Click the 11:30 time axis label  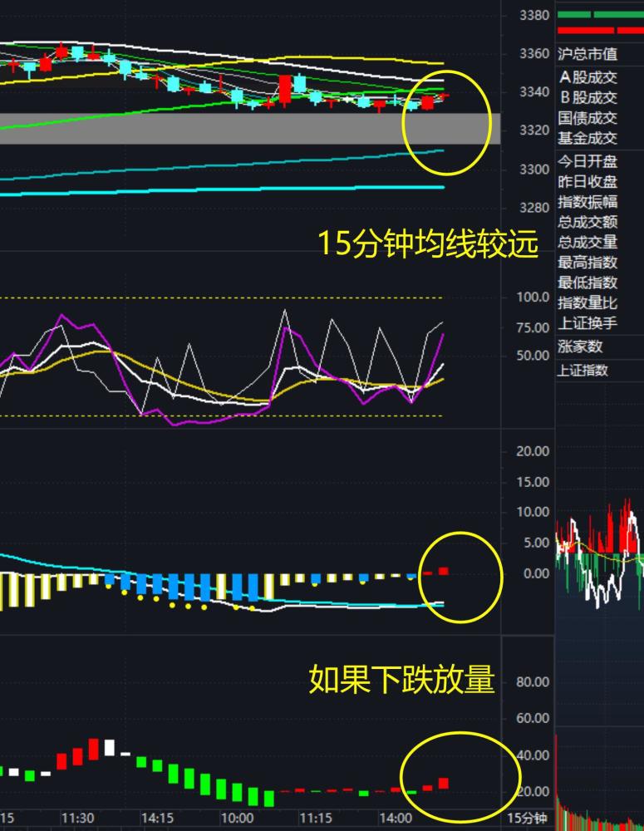[77, 818]
